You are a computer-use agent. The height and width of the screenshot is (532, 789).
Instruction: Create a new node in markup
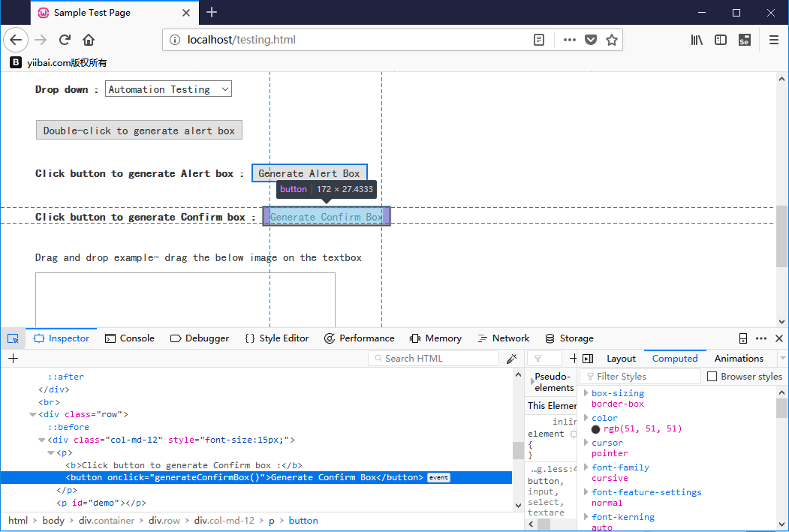pyautogui.click(x=13, y=358)
